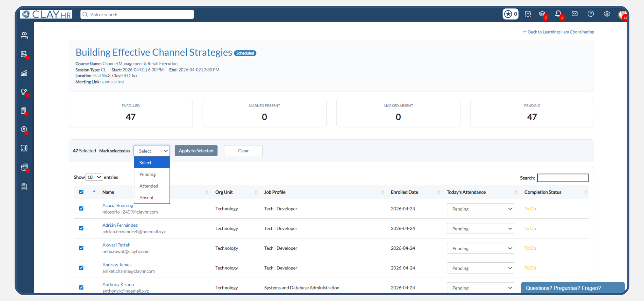Image resolution: width=644 pixels, height=301 pixels.
Task: Open the ClayHR logo home
Action: pos(46,14)
